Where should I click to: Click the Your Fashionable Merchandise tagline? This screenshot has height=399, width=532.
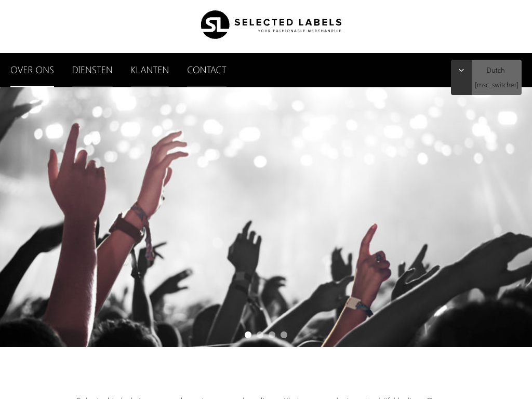pyautogui.click(x=300, y=31)
